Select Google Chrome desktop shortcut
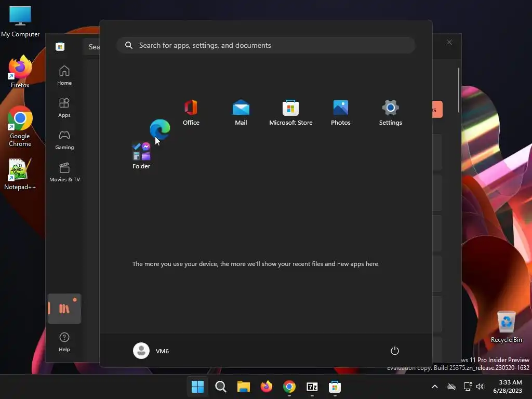Screen dimensions: 532x399 pyautogui.click(x=20, y=127)
